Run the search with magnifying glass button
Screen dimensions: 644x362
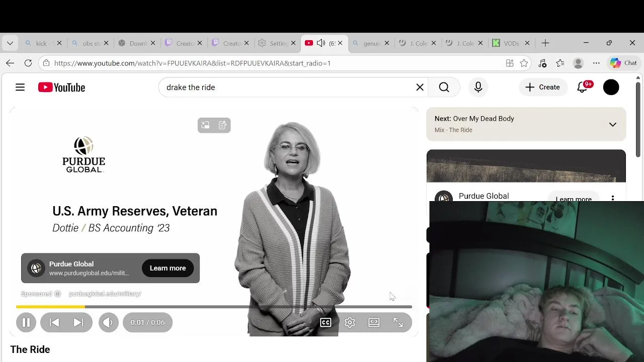[x=444, y=87]
